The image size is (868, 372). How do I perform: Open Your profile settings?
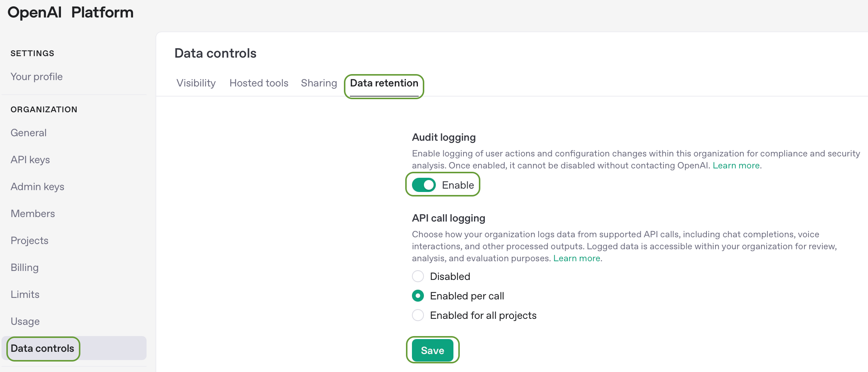[37, 77]
